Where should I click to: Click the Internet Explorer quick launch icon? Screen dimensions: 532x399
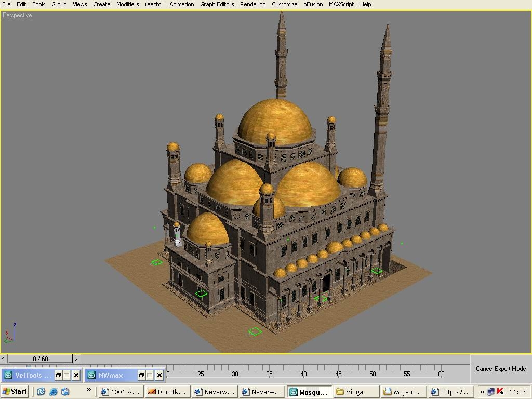pos(53,392)
